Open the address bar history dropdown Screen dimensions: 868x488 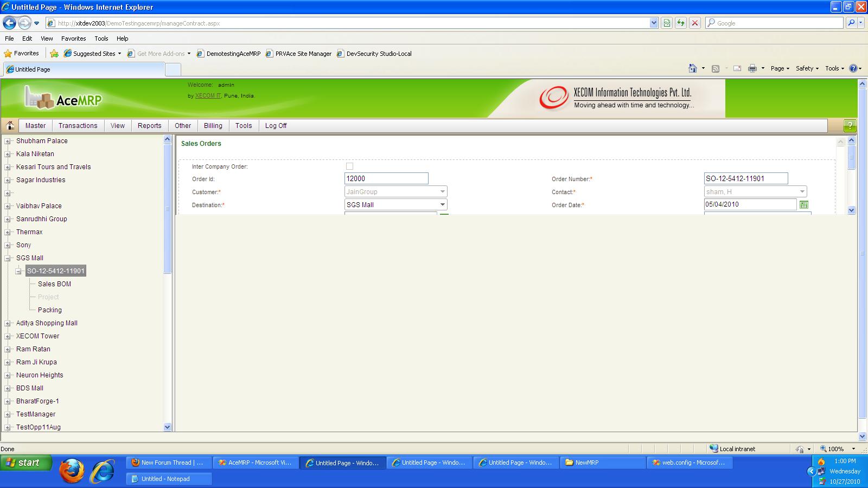coord(654,23)
